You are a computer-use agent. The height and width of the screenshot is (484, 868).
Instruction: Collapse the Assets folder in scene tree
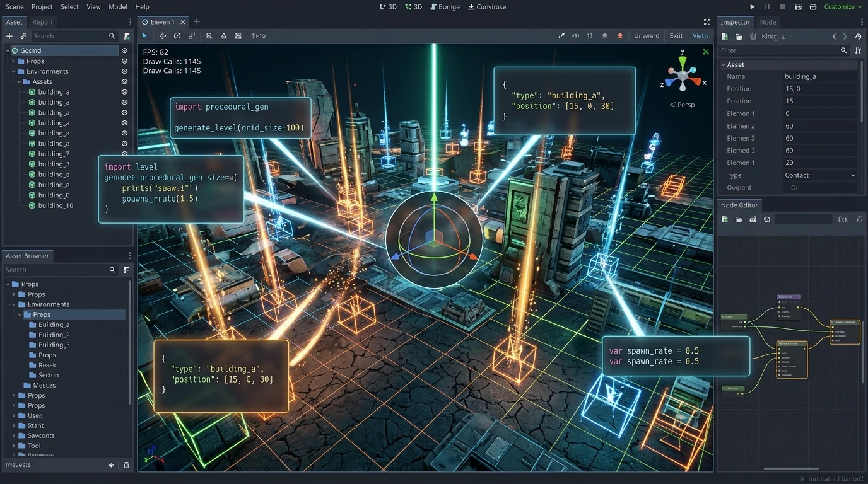[x=19, y=82]
